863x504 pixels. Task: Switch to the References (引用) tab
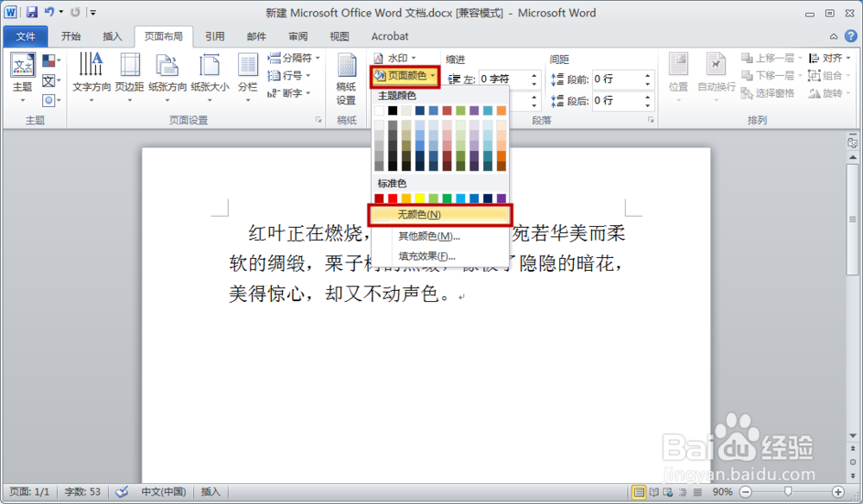coord(215,36)
